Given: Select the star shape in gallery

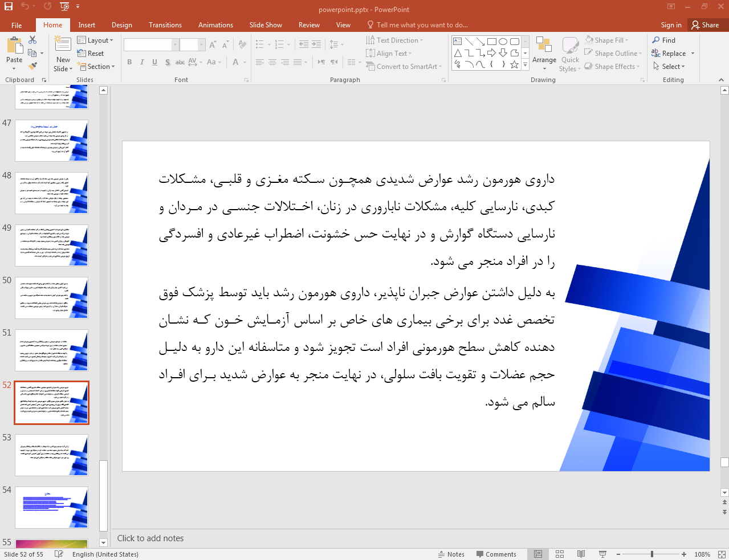Looking at the screenshot, I should (x=514, y=64).
